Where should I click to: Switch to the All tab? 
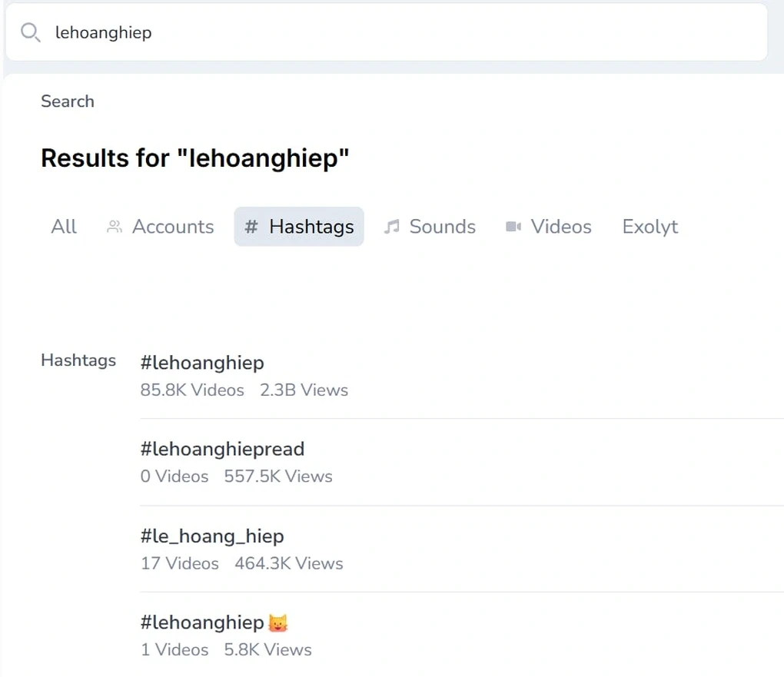[x=64, y=227]
